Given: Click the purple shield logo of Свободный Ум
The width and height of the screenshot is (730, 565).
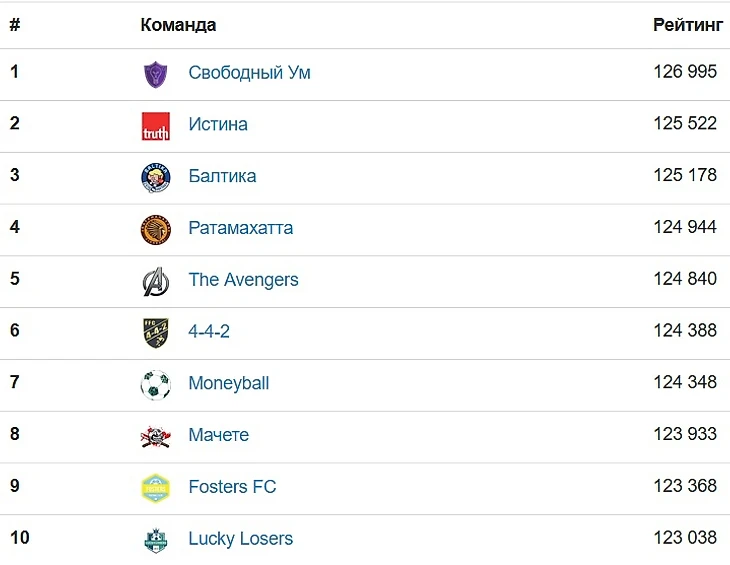Looking at the screenshot, I should [155, 74].
